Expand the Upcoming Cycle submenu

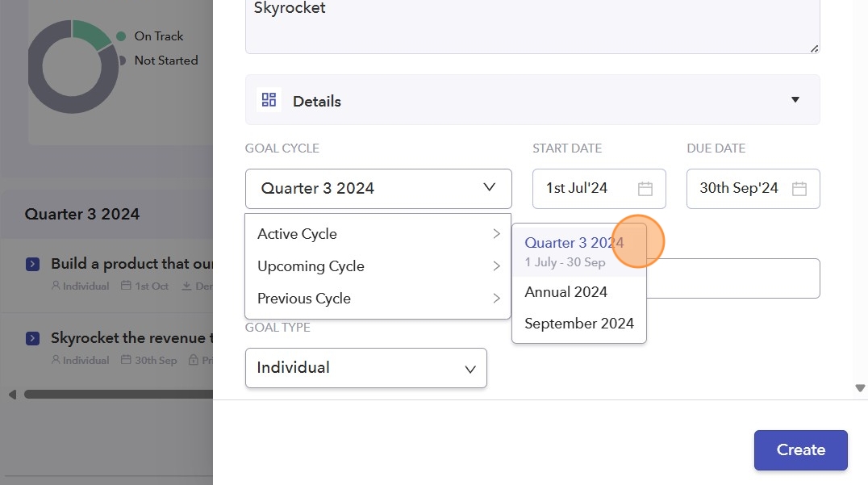[x=378, y=266]
